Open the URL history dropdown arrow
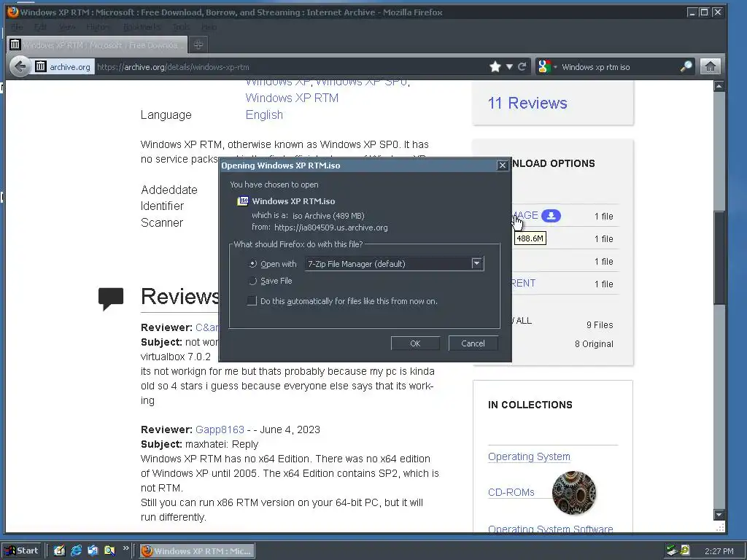Viewport: 747px width, 560px height. [509, 66]
